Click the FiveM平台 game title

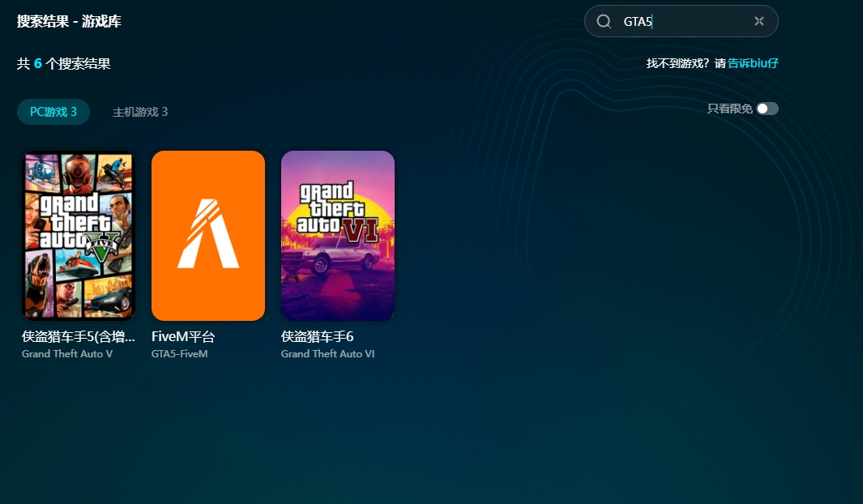[183, 336]
